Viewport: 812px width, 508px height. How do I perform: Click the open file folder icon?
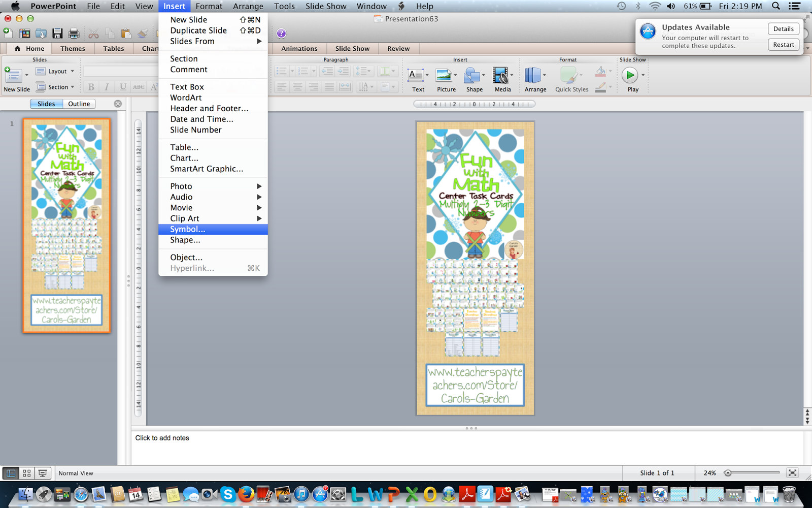(41, 34)
